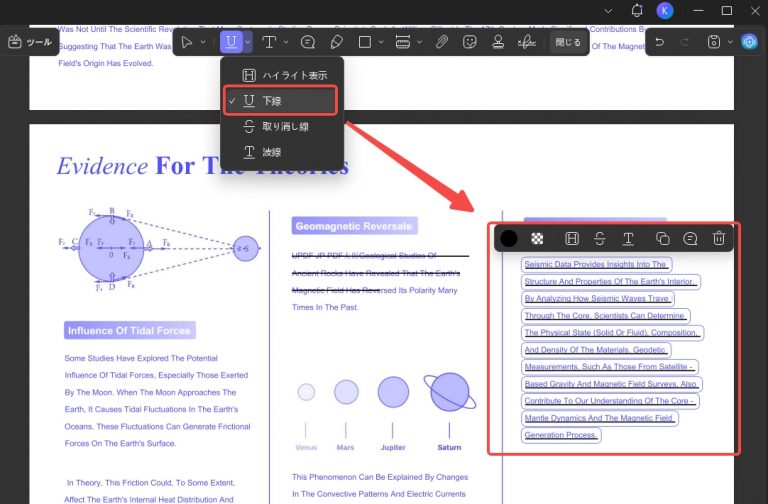Image resolution: width=768 pixels, height=504 pixels.
Task: Toggle the checked 下線 underline option
Action: coord(280,101)
